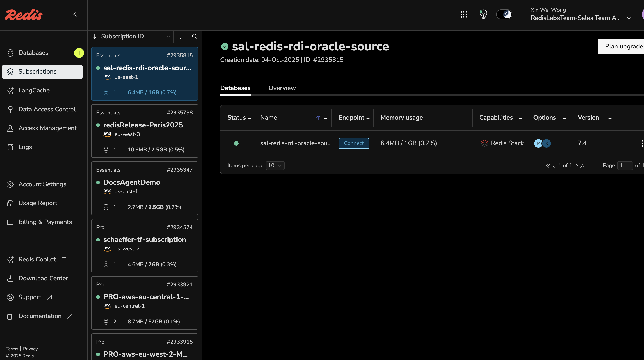644x360 pixels.
Task: Filter the Endpoint column
Action: coord(368,118)
